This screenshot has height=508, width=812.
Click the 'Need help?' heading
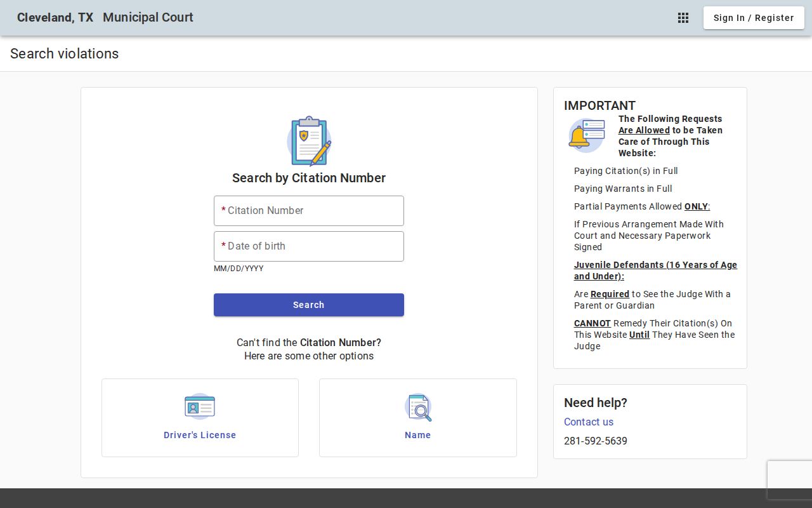point(596,403)
